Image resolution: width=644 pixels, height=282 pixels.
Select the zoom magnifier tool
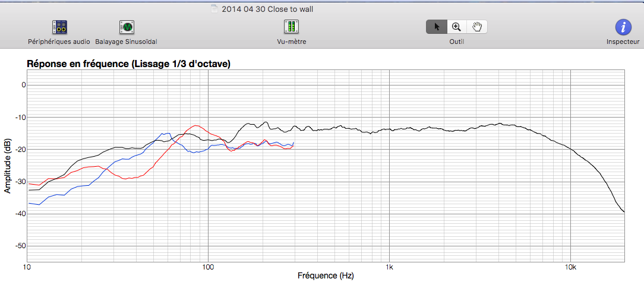pyautogui.click(x=456, y=27)
